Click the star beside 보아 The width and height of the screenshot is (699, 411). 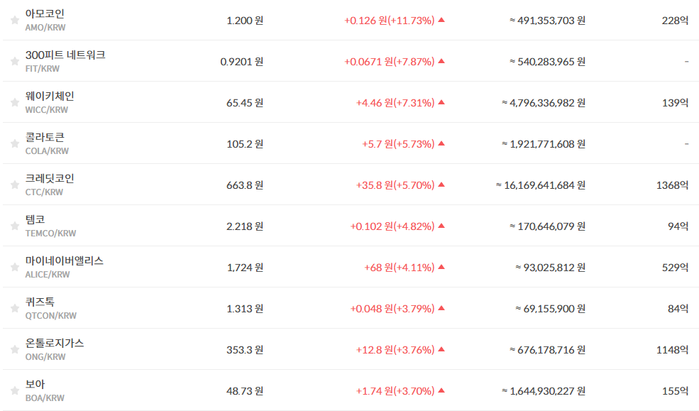[15, 390]
